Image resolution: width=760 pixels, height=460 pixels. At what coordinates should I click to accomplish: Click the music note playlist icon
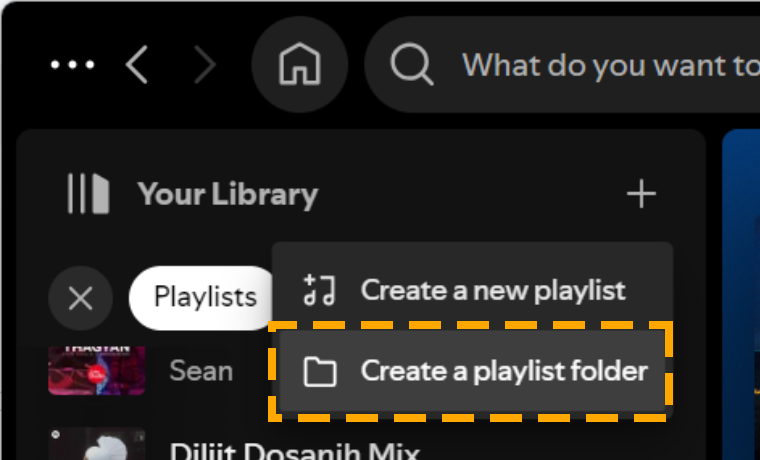(319, 290)
